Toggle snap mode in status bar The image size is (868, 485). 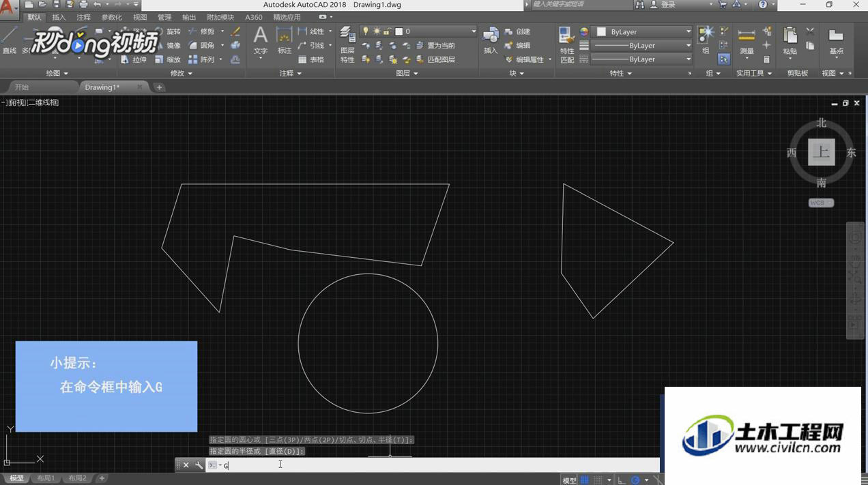pyautogui.click(x=598, y=480)
